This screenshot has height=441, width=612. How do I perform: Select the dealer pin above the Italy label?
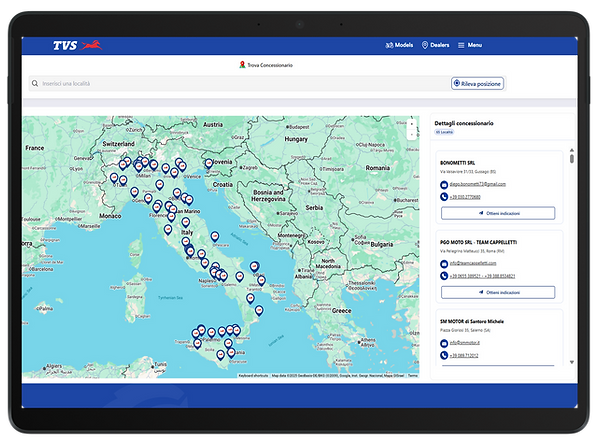(186, 223)
